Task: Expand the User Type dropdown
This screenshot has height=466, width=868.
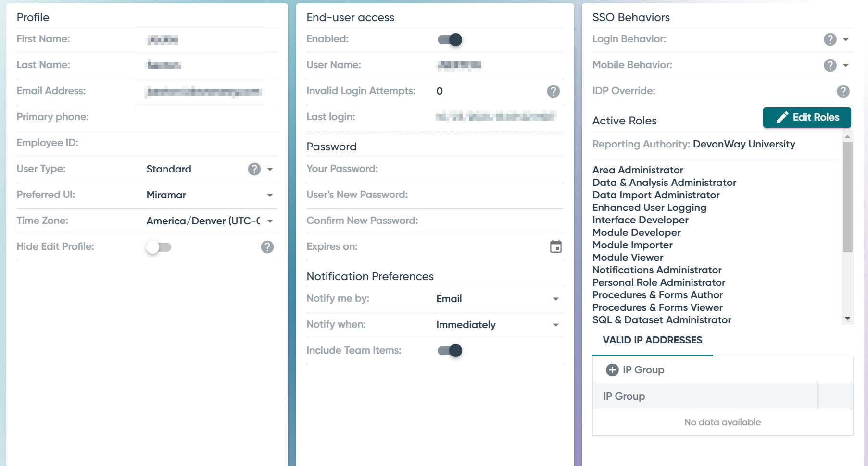Action: pyautogui.click(x=270, y=169)
